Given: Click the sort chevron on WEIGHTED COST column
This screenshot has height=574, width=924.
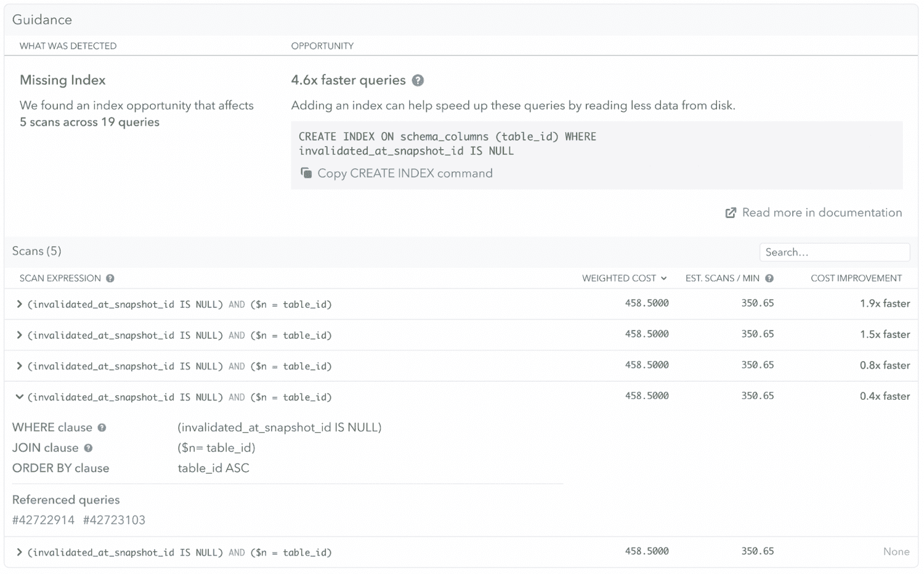Looking at the screenshot, I should pyautogui.click(x=664, y=278).
